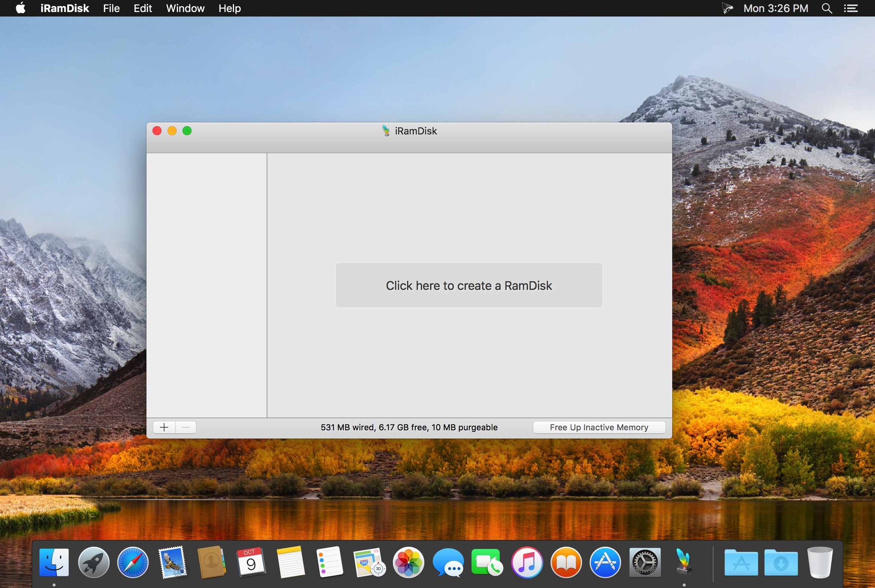Open App Store from the Dock
The height and width of the screenshot is (588, 875).
tap(605, 562)
